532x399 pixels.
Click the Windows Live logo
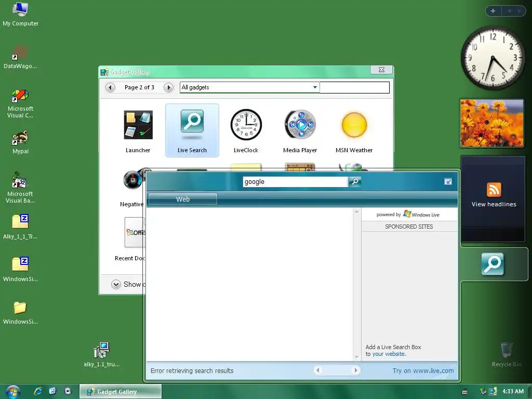[x=421, y=215]
